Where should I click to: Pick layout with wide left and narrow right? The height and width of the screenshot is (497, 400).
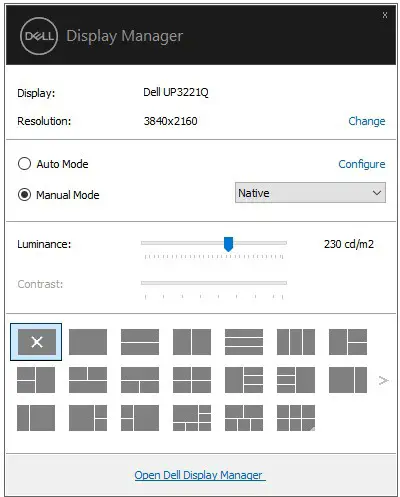[x=348, y=380]
